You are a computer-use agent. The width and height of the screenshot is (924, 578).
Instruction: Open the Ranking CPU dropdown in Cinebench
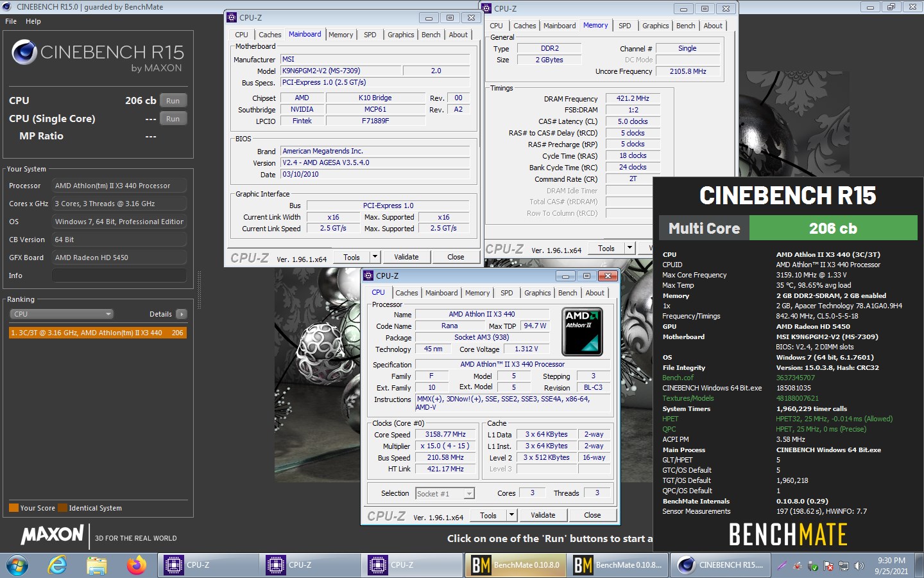pyautogui.click(x=62, y=314)
